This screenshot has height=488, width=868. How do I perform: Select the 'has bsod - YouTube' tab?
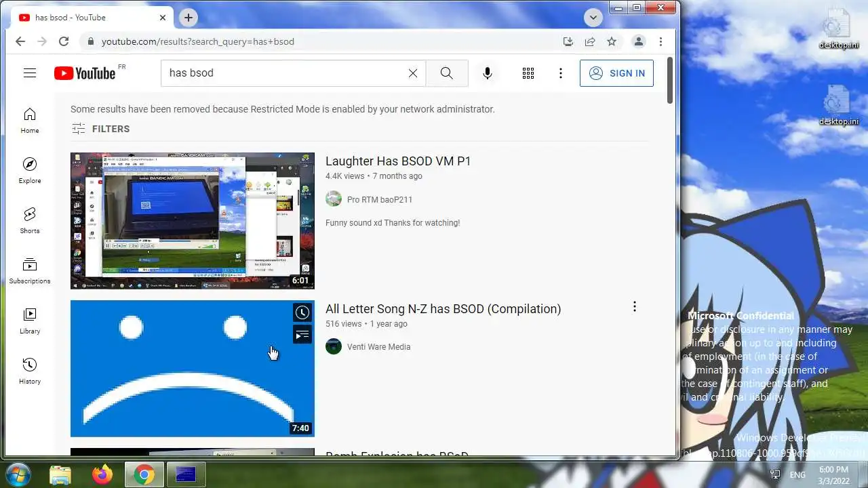point(92,18)
